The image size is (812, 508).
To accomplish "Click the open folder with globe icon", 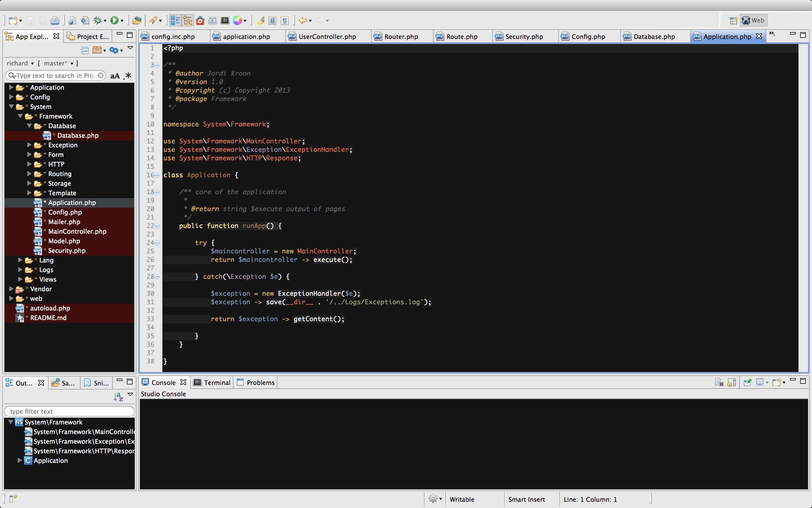I will [x=136, y=21].
